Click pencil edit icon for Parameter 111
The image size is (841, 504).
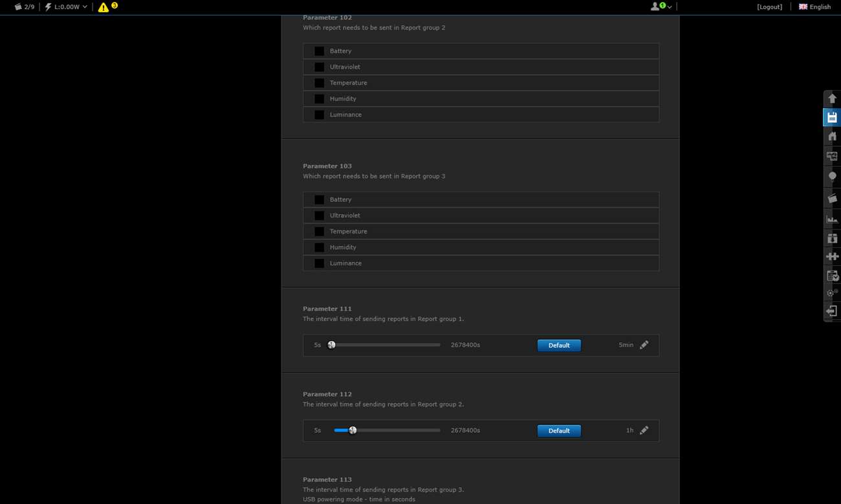pyautogui.click(x=644, y=345)
